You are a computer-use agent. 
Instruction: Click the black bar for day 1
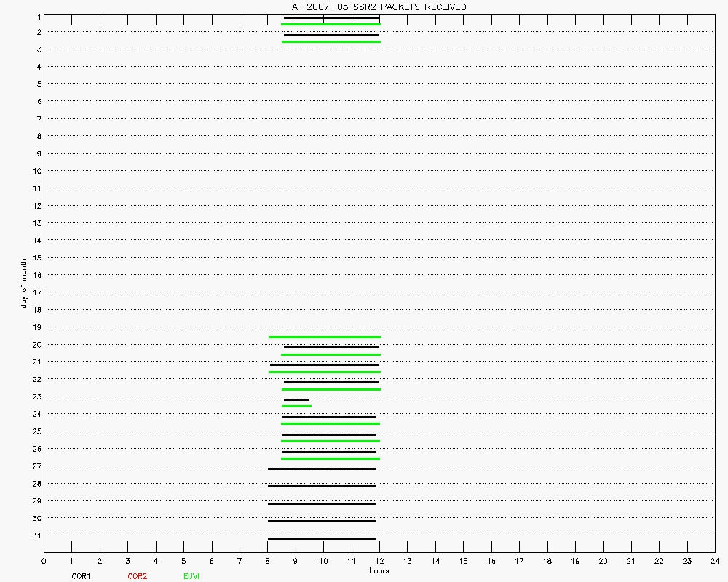point(331,17)
